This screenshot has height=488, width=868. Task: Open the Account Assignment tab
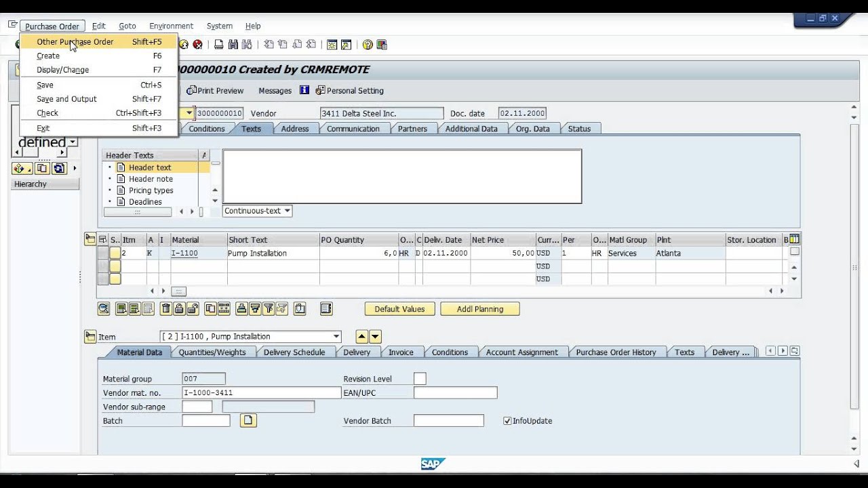coord(521,352)
